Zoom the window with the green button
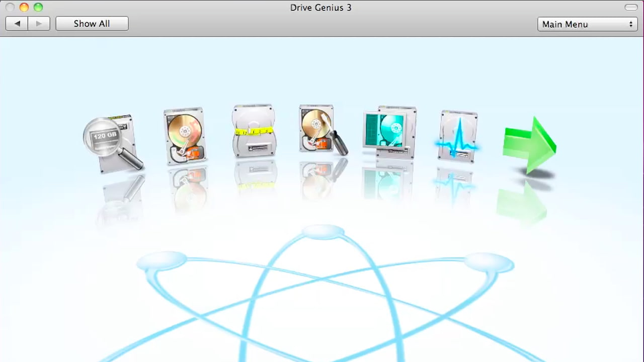The height and width of the screenshot is (362, 644). coord(38,8)
